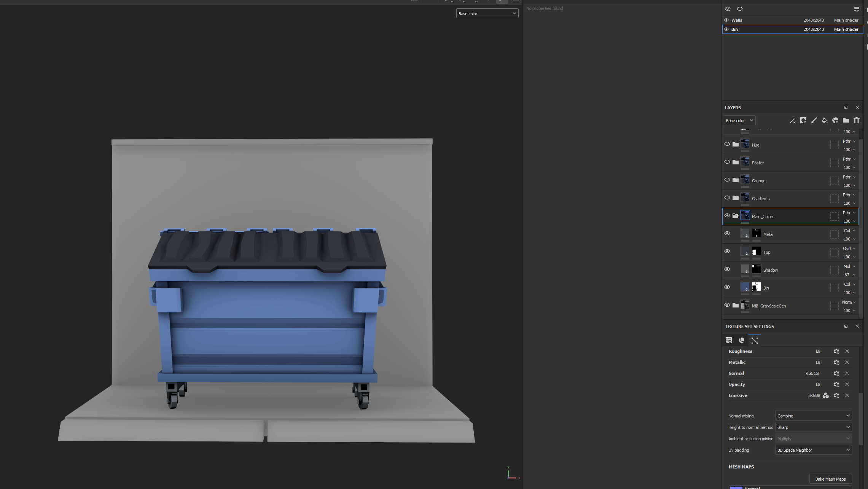The width and height of the screenshot is (868, 489).
Task: Open viewport Base color channel dropdown
Action: (x=487, y=14)
